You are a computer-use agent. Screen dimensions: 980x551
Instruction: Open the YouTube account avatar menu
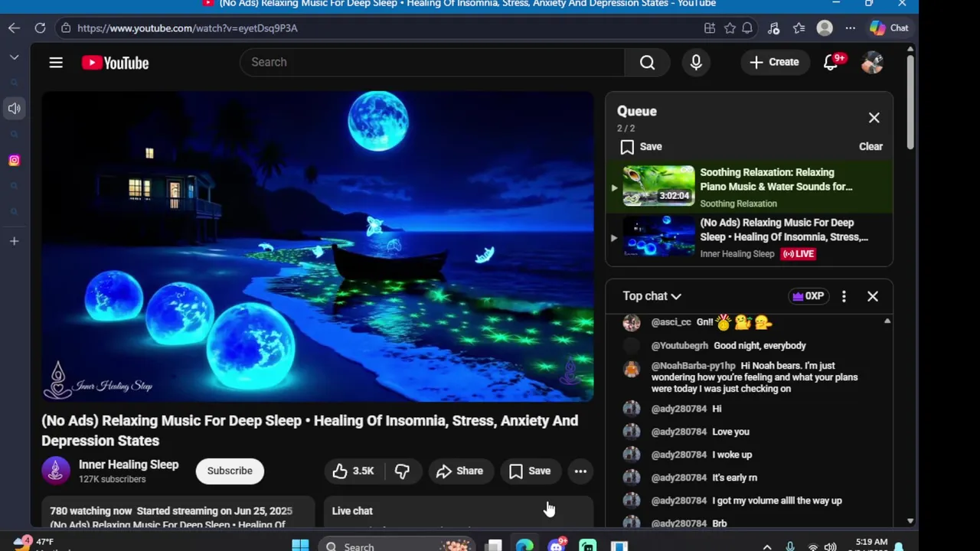(872, 62)
